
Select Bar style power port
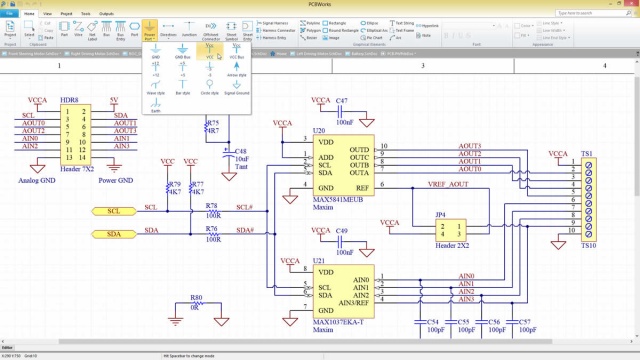(x=182, y=87)
